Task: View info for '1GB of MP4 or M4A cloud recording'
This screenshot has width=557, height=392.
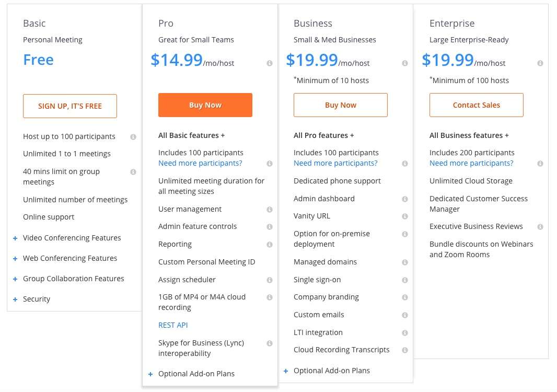Action: pos(270,297)
